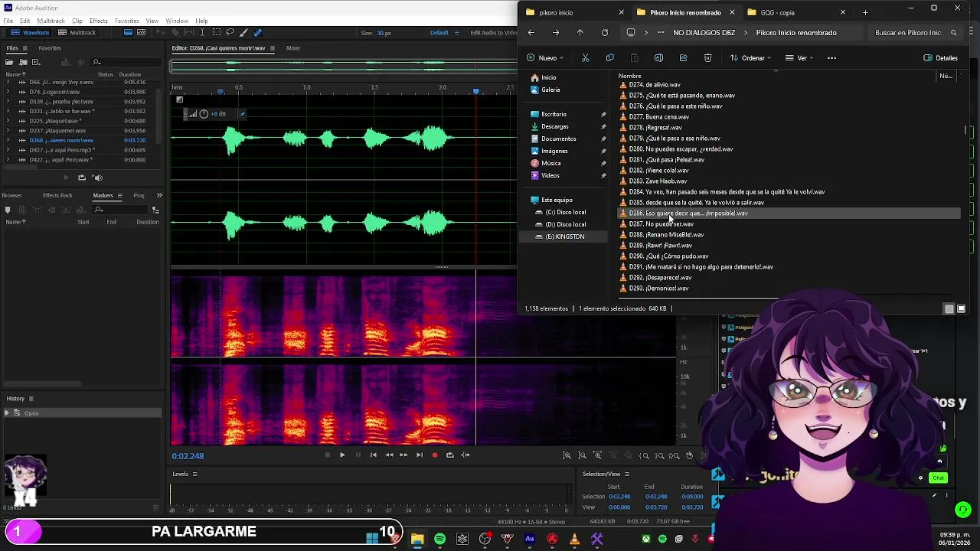The width and height of the screenshot is (980, 551).
Task: Go back in Explorer navigation
Action: pyautogui.click(x=531, y=33)
